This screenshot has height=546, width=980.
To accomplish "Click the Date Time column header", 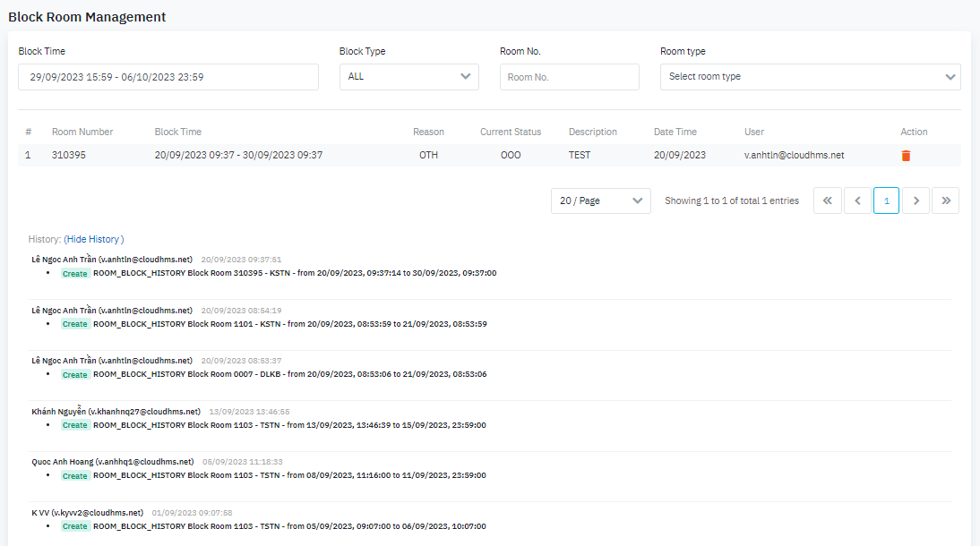I will [675, 132].
